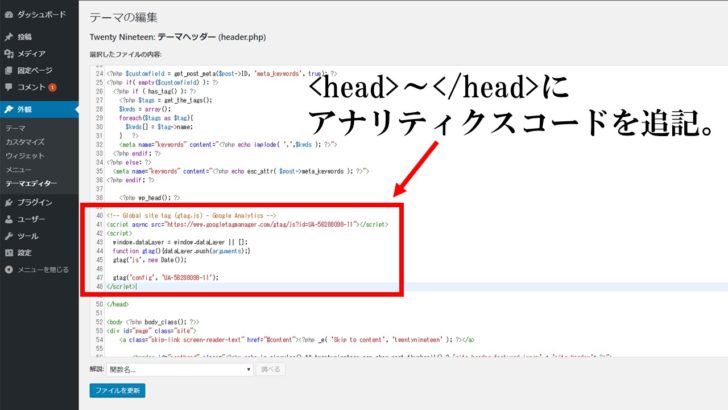Click line 38 wp_head() call
The width and height of the screenshot is (728, 410).
pos(150,198)
